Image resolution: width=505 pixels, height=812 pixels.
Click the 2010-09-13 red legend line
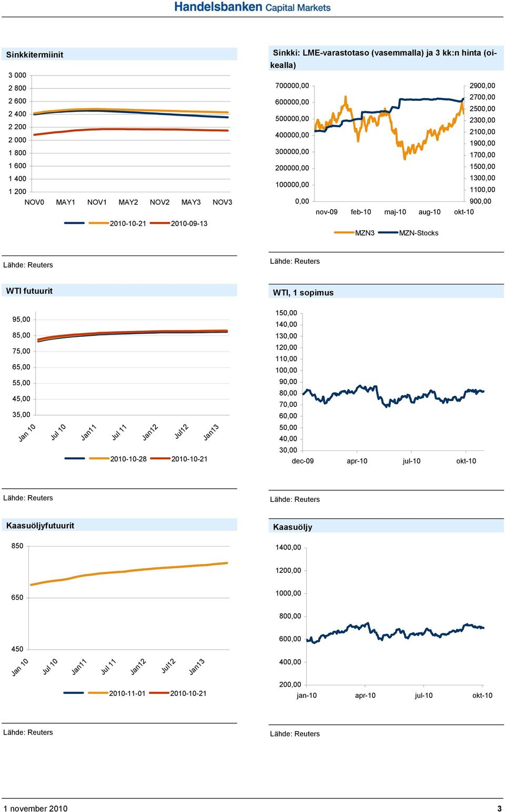coord(160,223)
